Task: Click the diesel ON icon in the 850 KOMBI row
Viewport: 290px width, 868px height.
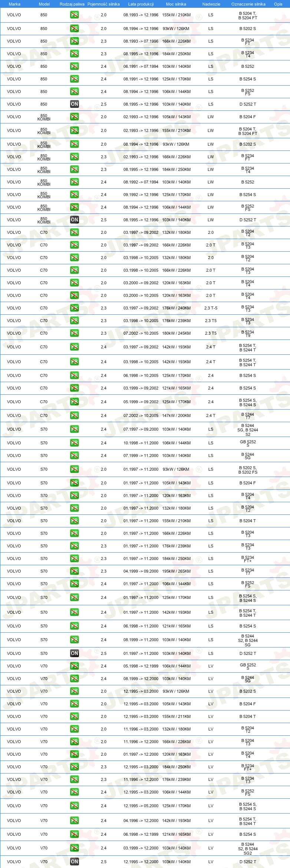Action: [x=75, y=220]
